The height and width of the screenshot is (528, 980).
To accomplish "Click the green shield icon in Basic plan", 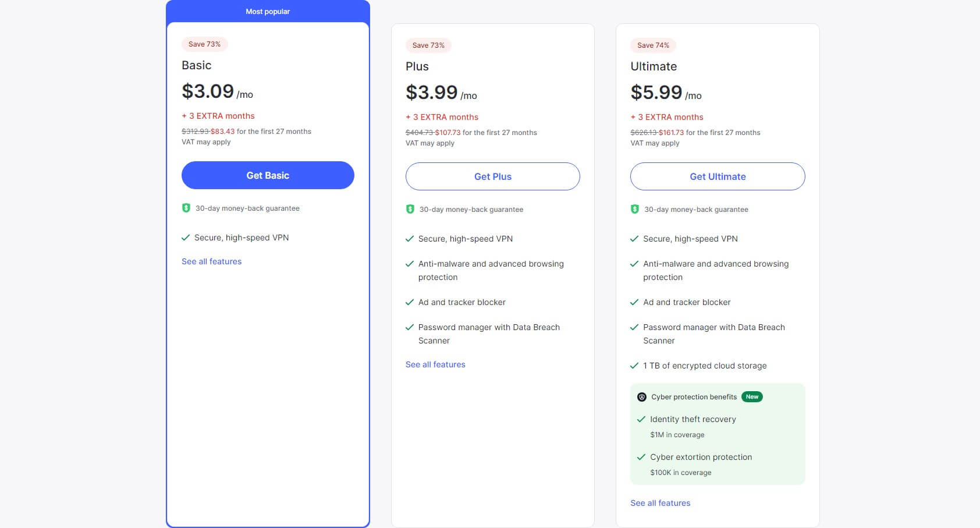I will tap(186, 208).
